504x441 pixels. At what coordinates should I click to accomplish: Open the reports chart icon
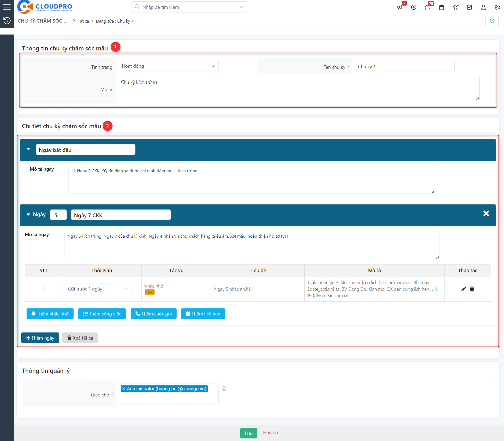[x=455, y=7]
